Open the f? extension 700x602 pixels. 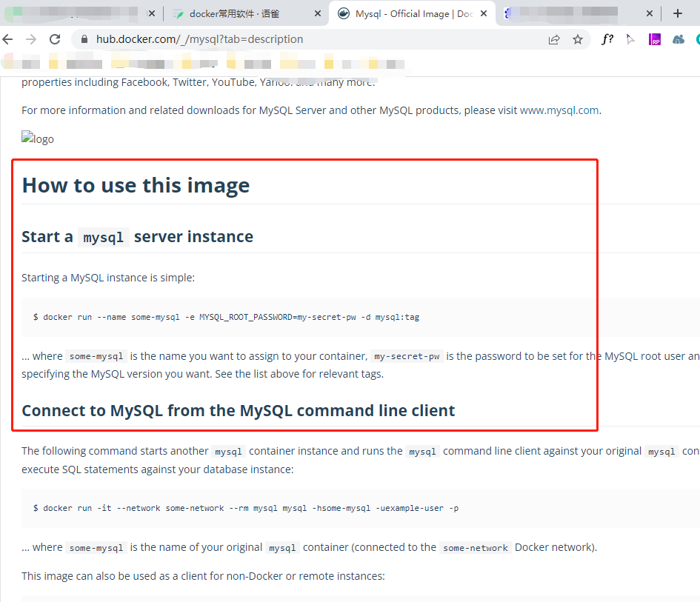(607, 39)
